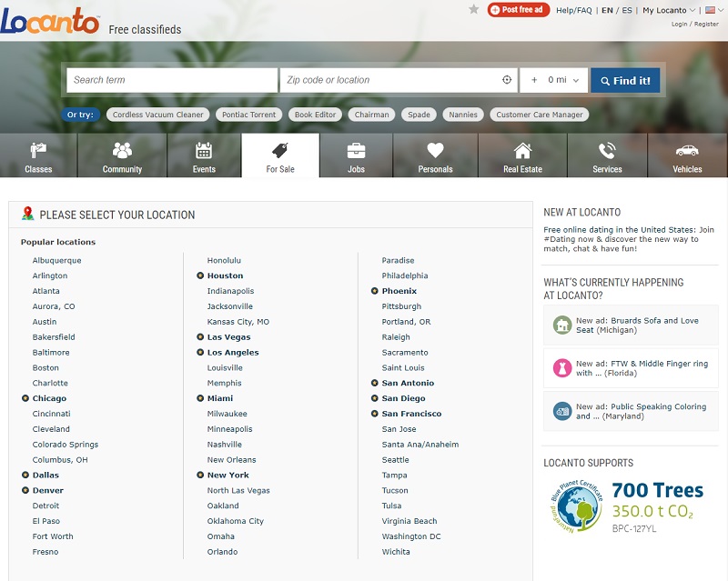Viewport: 728px width, 581px height.
Task: Open the distance radius dropdown
Action: [x=554, y=80]
